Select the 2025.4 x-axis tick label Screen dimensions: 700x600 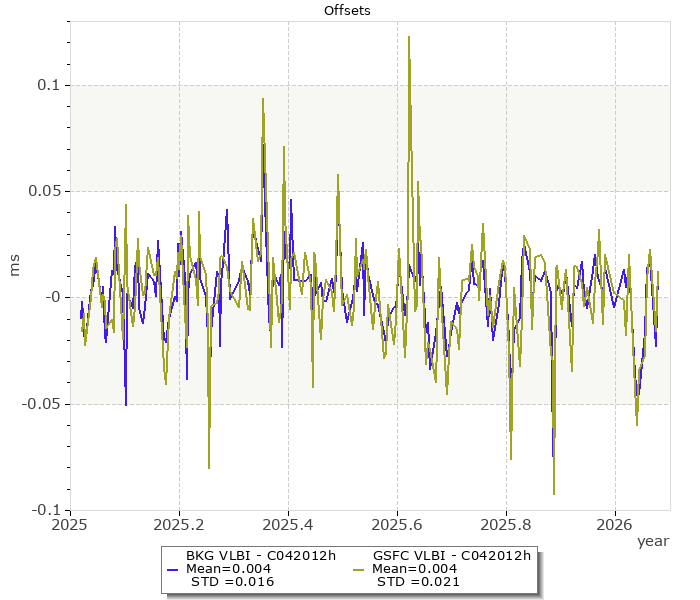pyautogui.click(x=288, y=524)
